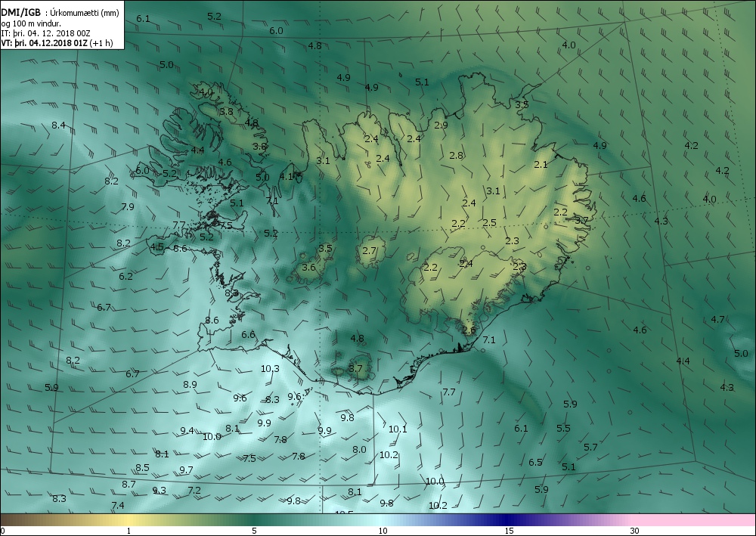Click the map value 7.9
The height and width of the screenshot is (536, 756).
128,207
